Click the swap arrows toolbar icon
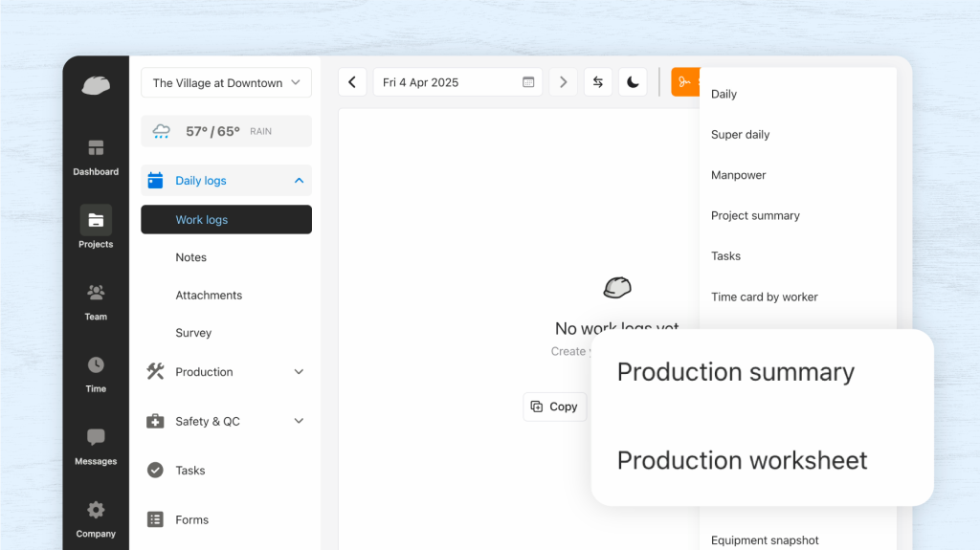This screenshot has height=550, width=980. 598,82
